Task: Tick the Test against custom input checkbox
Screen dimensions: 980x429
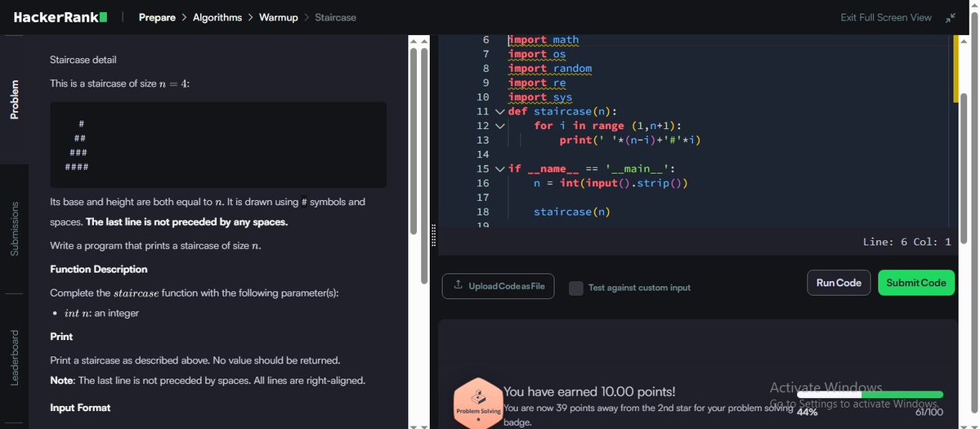Action: 575,288
